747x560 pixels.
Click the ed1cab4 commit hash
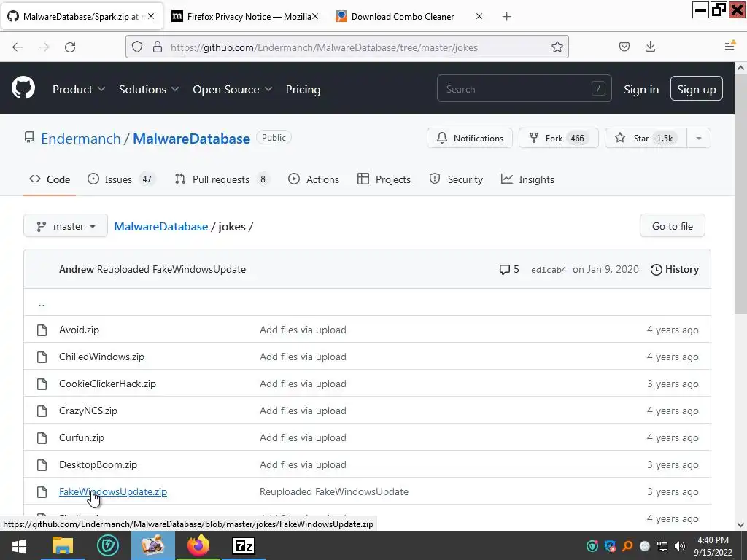pyautogui.click(x=549, y=270)
